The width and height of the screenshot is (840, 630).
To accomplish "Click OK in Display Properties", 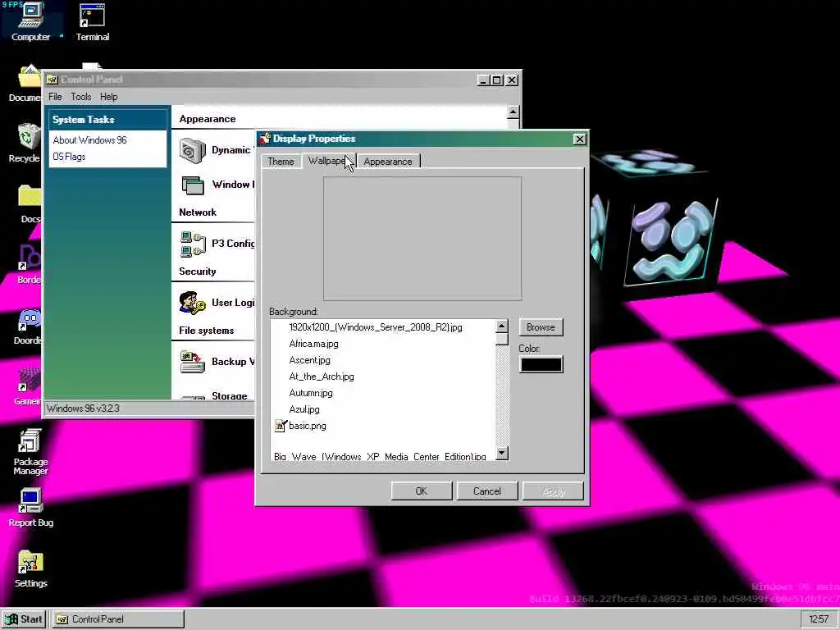I will 422,491.
